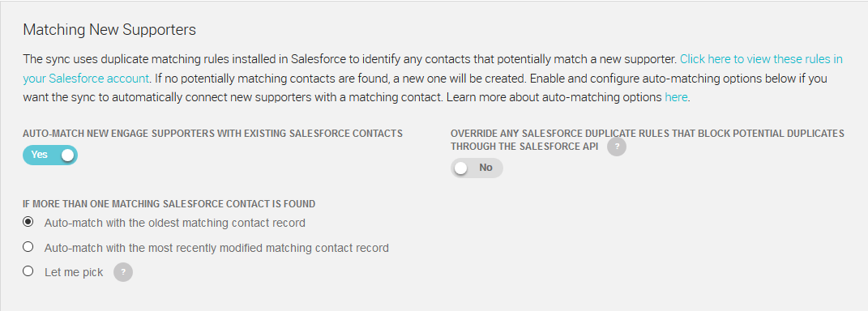Click the 'If more than one matching Salesforce contact is found' heading
The width and height of the screenshot is (868, 311).
(x=169, y=204)
